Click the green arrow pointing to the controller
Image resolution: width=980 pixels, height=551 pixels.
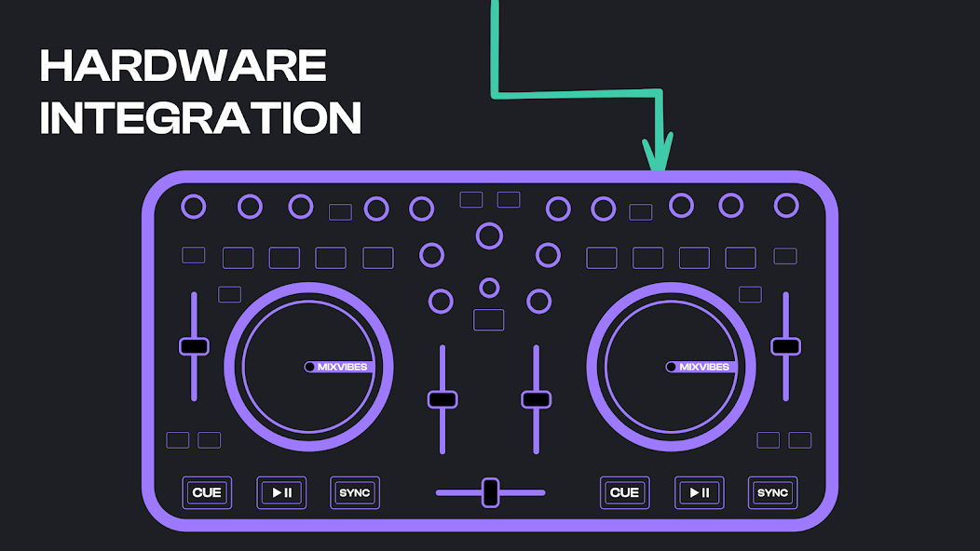click(x=658, y=154)
